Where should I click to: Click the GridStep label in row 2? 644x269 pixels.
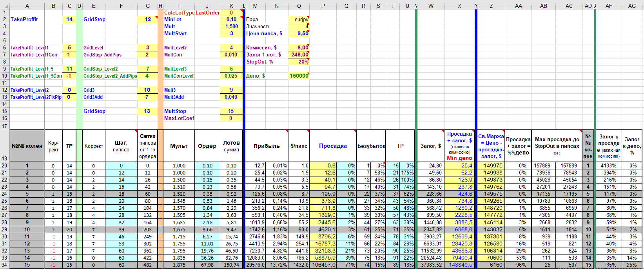click(94, 19)
